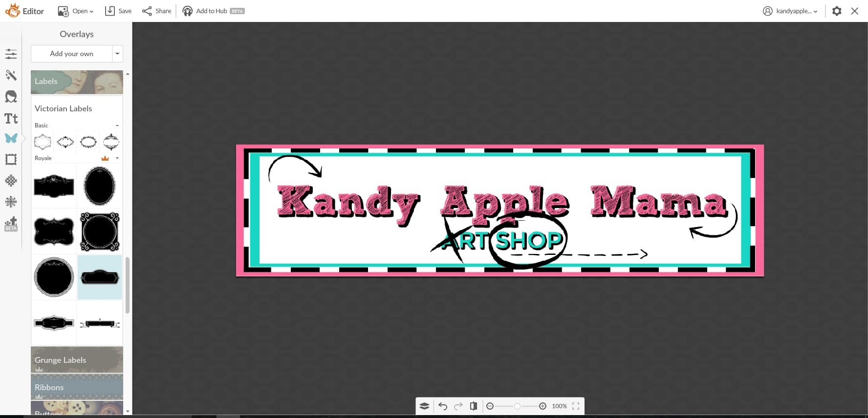The width and height of the screenshot is (868, 418).
Task: Redo the last edit
Action: pos(458,406)
